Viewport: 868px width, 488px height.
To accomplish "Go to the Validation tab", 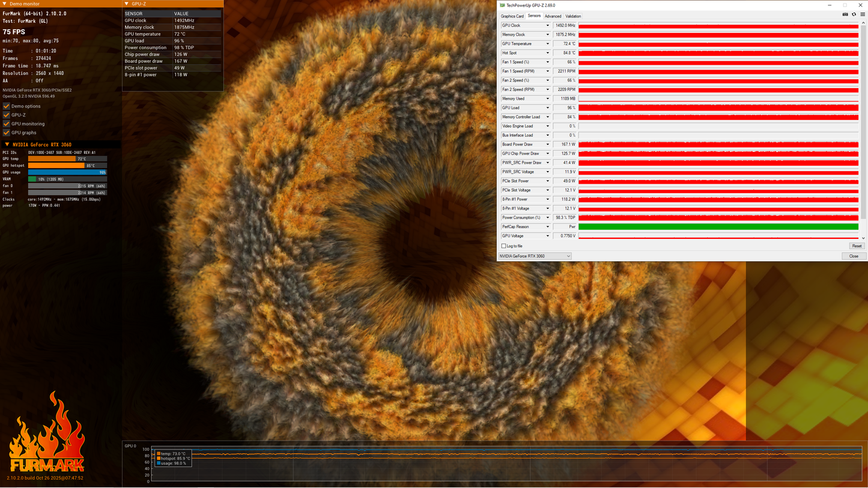I will pyautogui.click(x=574, y=16).
